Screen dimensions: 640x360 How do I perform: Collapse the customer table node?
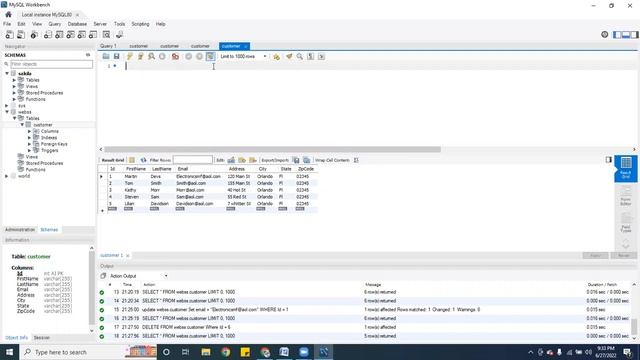tap(22, 124)
